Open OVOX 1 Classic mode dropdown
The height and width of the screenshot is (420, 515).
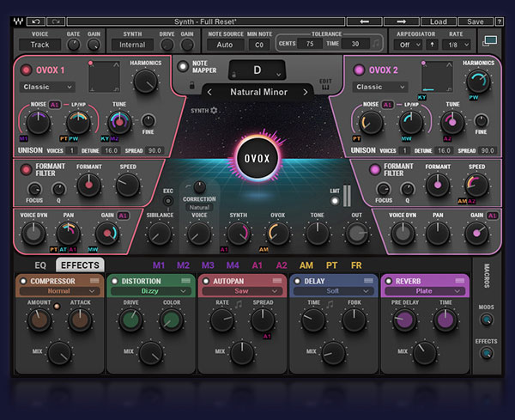pos(47,87)
